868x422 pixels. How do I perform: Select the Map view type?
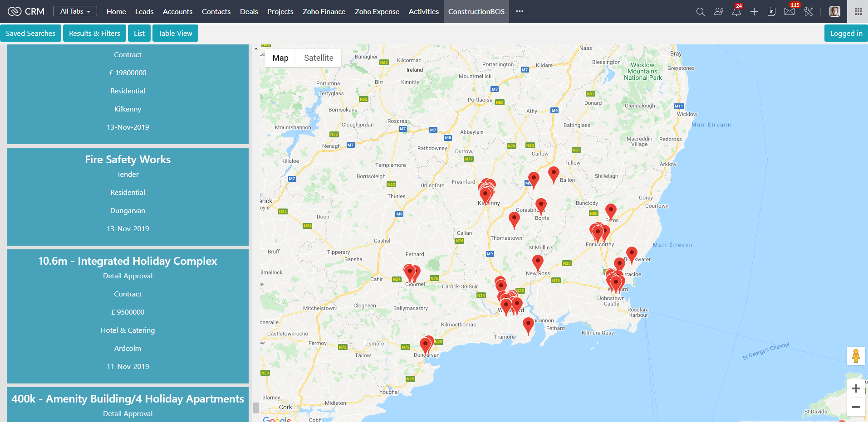tap(280, 58)
